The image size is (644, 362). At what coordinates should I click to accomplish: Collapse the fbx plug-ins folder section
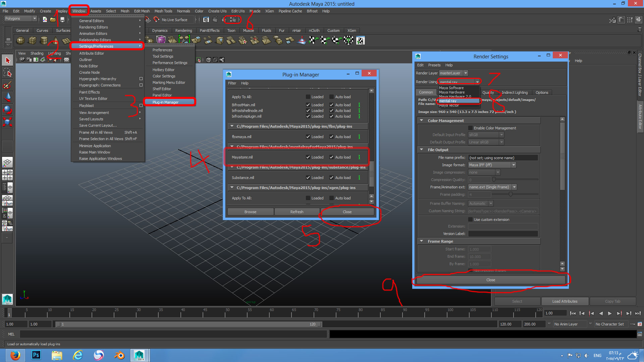point(232,126)
